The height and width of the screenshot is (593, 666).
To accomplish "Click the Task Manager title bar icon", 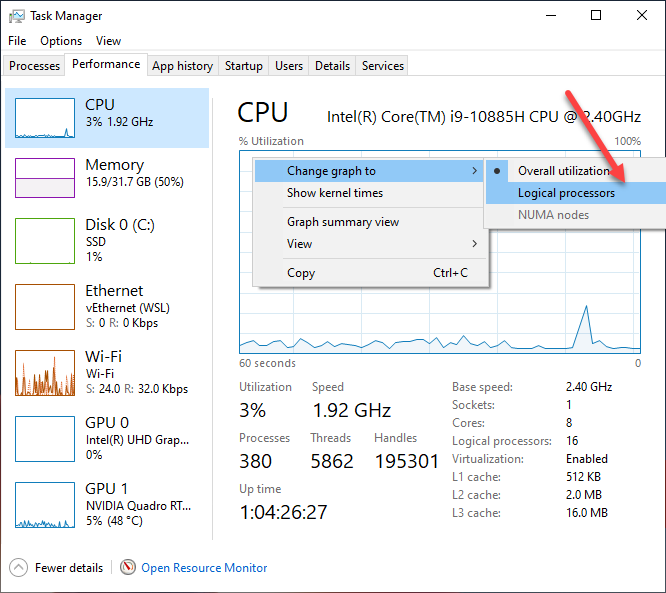I will click(17, 16).
